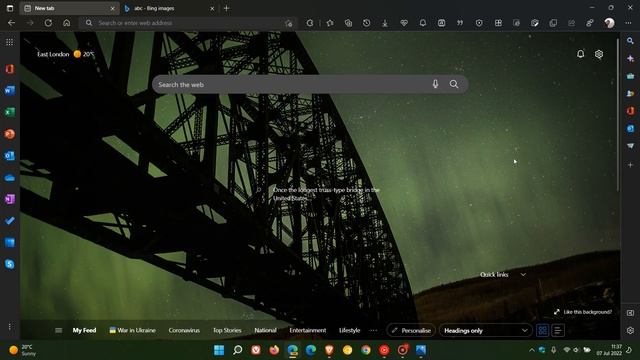Open the Top Stories feed tab

(227, 330)
